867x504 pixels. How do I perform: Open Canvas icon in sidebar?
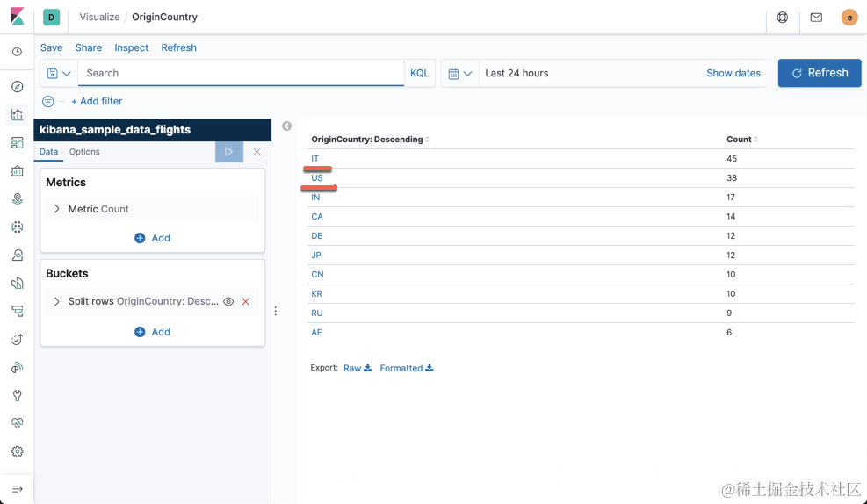[x=18, y=170]
